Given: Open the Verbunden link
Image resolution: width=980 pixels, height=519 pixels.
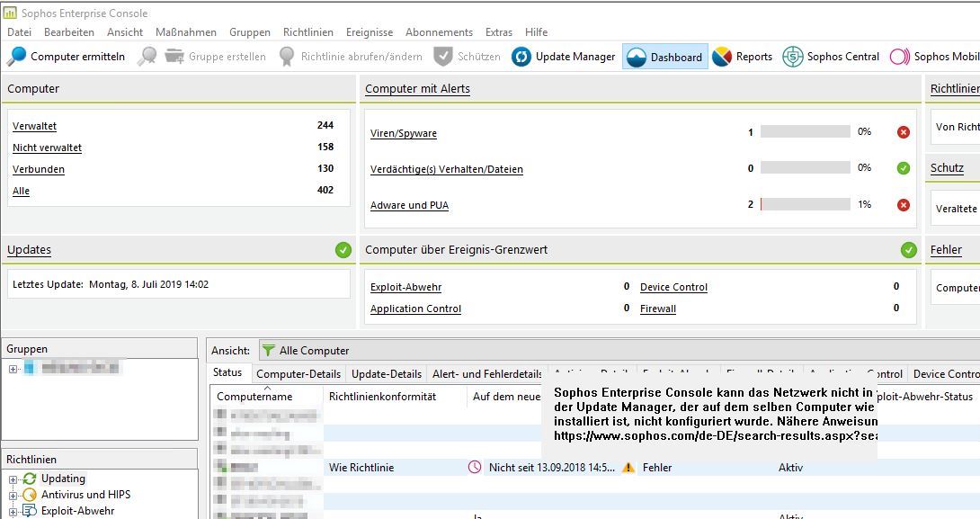Looking at the screenshot, I should 38,169.
